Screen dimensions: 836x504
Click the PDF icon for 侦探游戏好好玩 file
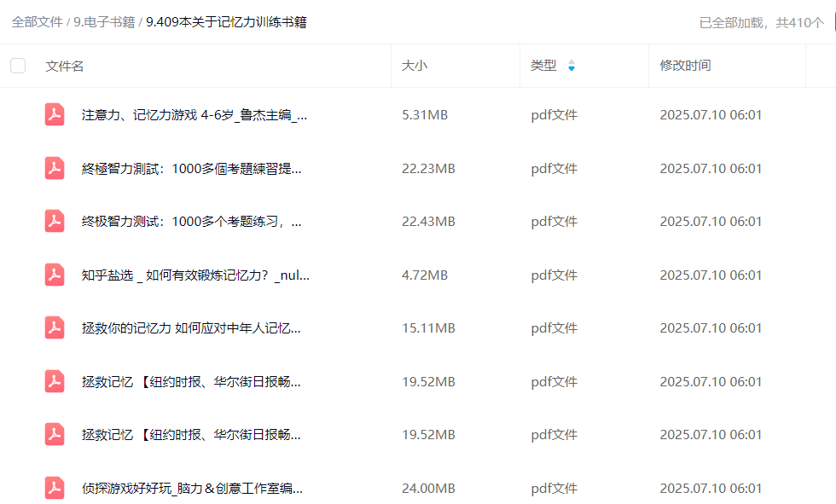pos(55,488)
